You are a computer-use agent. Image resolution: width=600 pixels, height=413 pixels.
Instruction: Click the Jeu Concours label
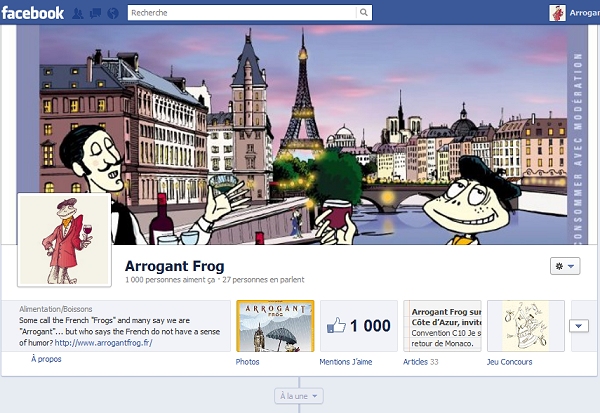509,362
